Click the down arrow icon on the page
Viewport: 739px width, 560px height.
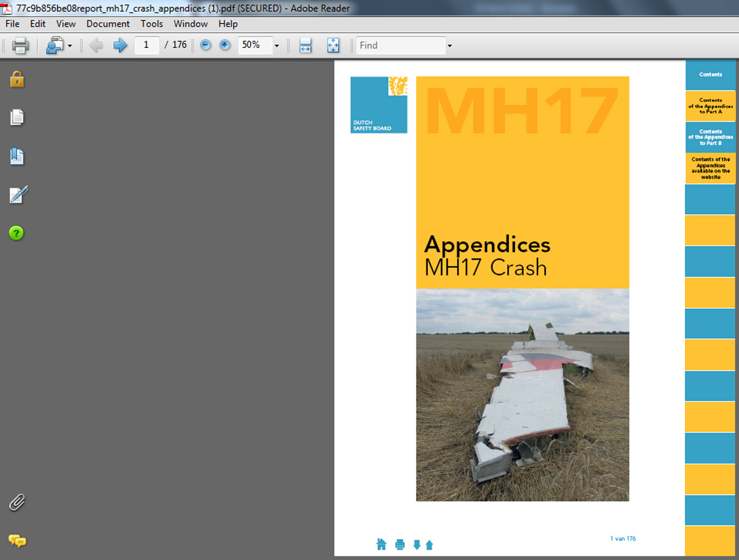click(x=417, y=545)
